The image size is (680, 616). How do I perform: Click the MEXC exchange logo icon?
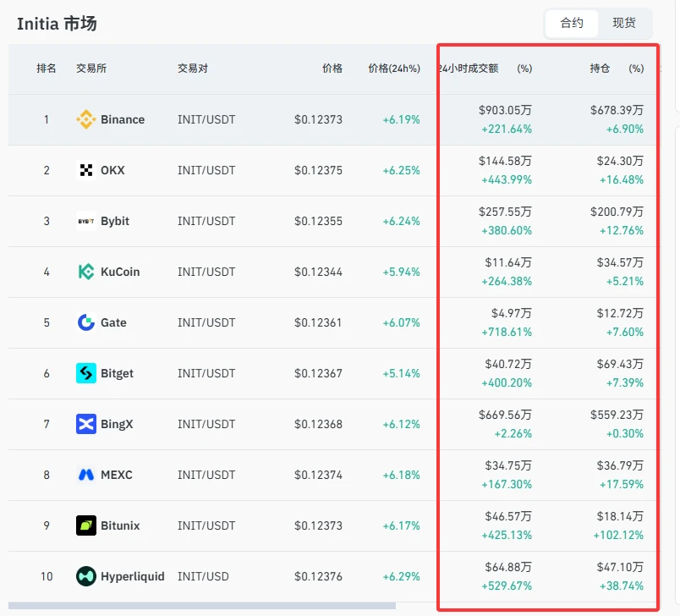click(86, 475)
